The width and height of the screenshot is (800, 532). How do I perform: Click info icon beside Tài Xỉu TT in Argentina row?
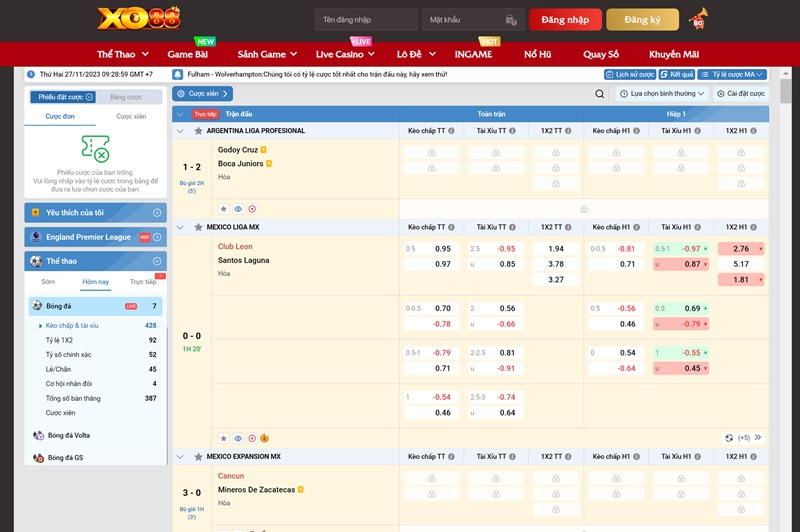click(512, 131)
